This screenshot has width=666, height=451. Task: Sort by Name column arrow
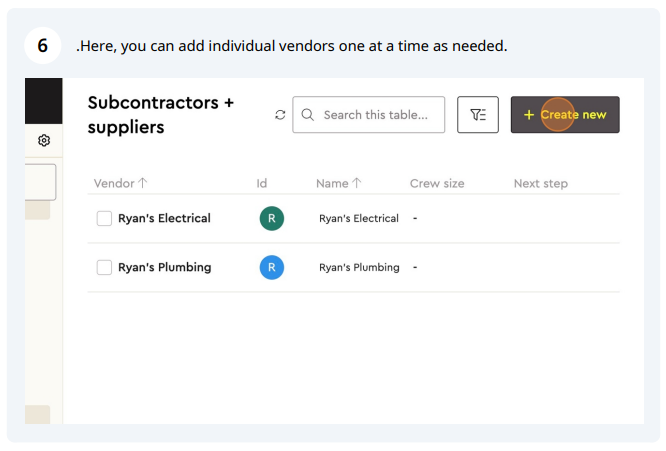pyautogui.click(x=357, y=183)
